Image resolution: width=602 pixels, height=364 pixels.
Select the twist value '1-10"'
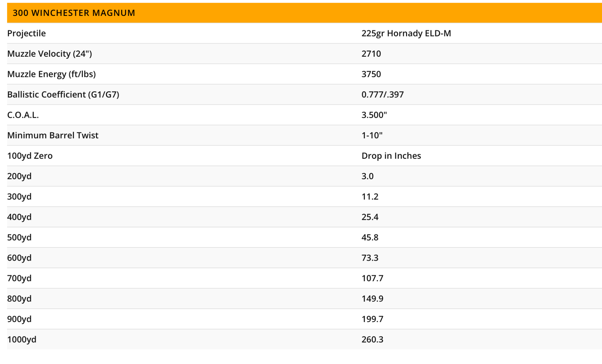pyautogui.click(x=372, y=135)
